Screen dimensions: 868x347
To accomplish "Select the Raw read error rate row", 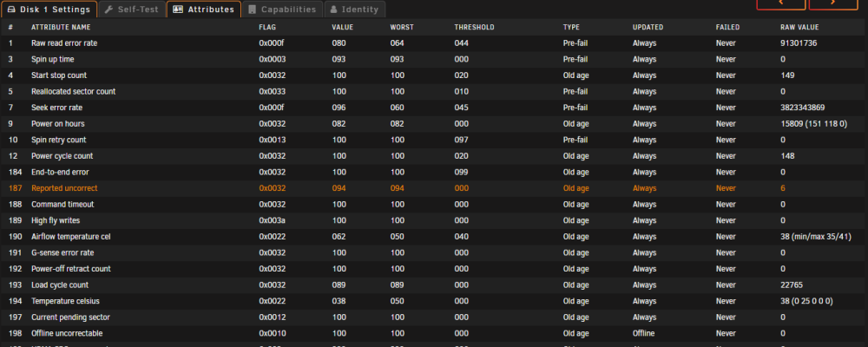I will point(434,43).
